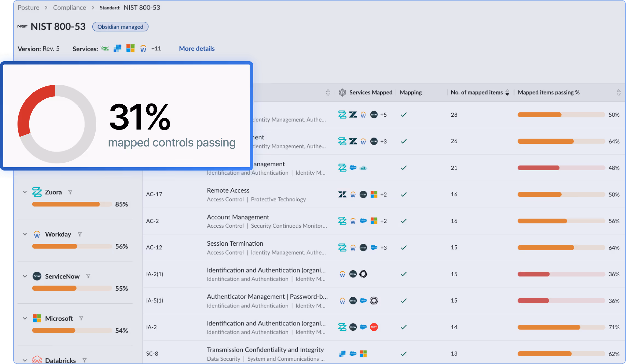Open the More details link

[197, 49]
